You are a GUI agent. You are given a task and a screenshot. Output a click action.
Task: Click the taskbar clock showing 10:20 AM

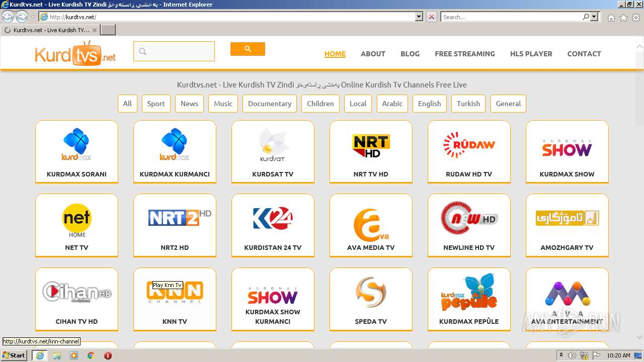618,355
